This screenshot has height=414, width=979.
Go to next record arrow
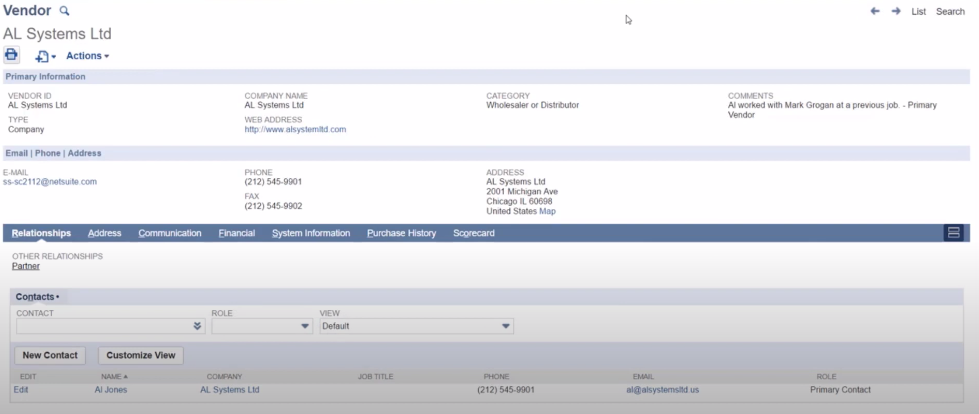(x=896, y=11)
